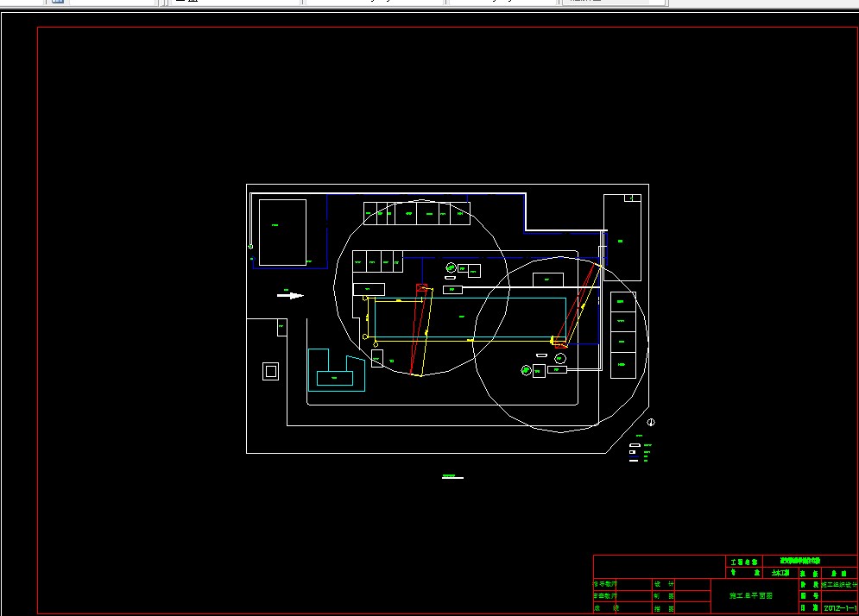Image resolution: width=859 pixels, height=616 pixels.
Task: Select the concentric square symbol at left
Action: click(x=270, y=371)
